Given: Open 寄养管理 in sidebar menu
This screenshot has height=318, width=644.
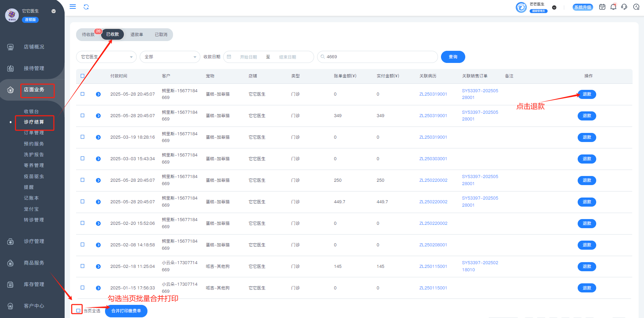Looking at the screenshot, I should 34,165.
